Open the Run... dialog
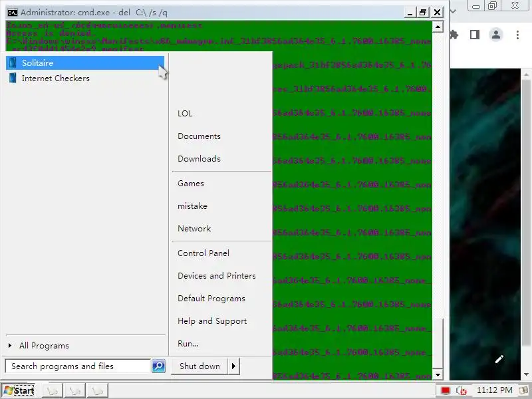The image size is (532, 399). pyautogui.click(x=188, y=344)
